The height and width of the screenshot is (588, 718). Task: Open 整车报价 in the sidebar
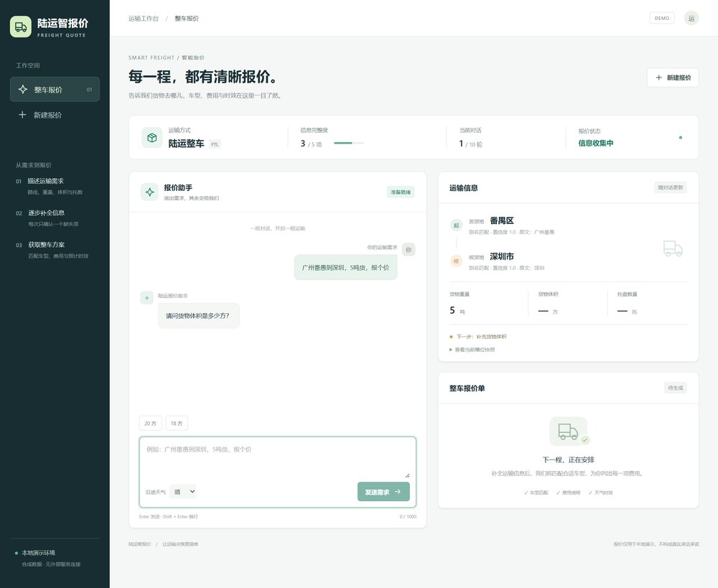click(55, 89)
